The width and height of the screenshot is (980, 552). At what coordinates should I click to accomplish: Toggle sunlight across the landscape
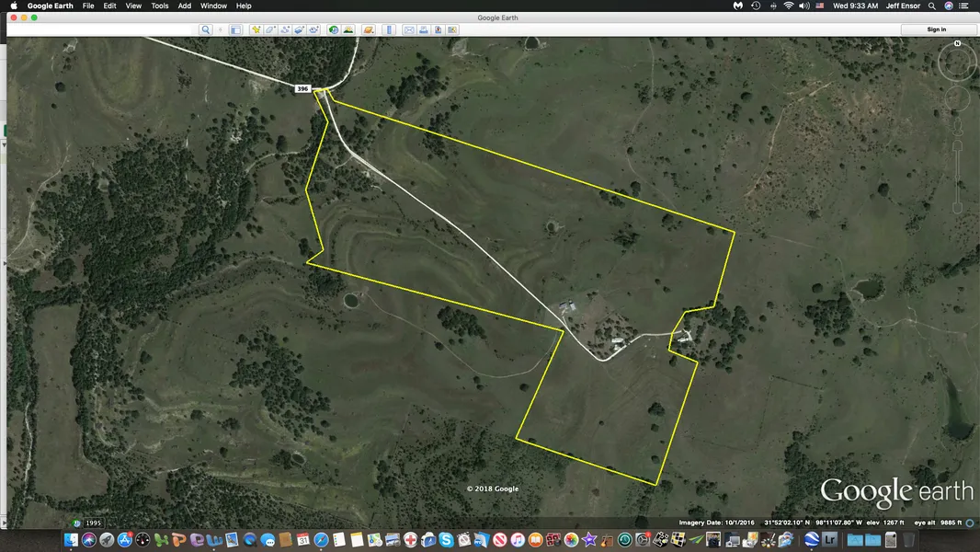(x=348, y=29)
